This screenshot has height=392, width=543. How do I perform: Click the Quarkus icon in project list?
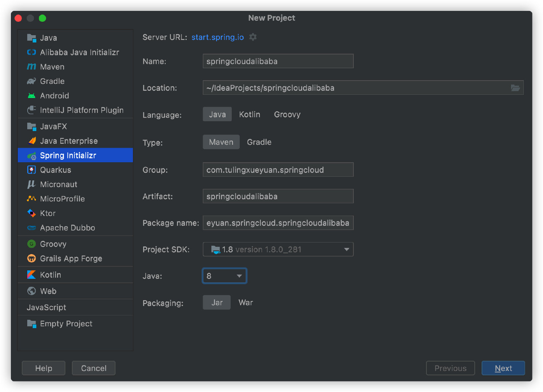tap(32, 170)
